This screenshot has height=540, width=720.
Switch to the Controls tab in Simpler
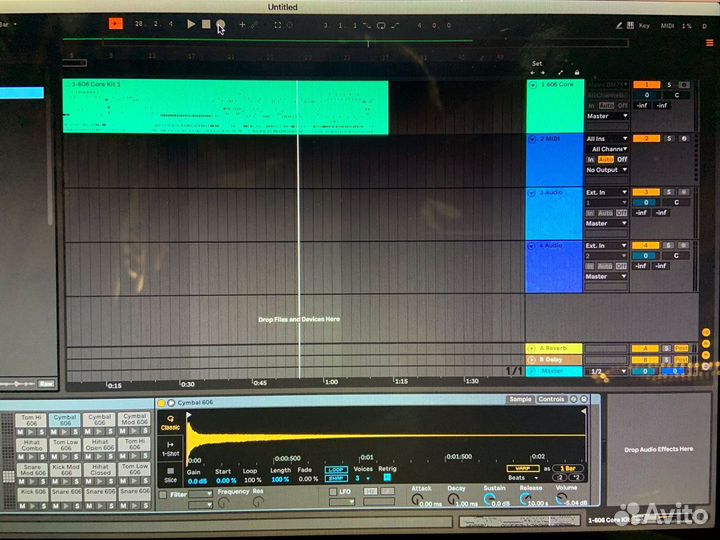pyautogui.click(x=551, y=399)
